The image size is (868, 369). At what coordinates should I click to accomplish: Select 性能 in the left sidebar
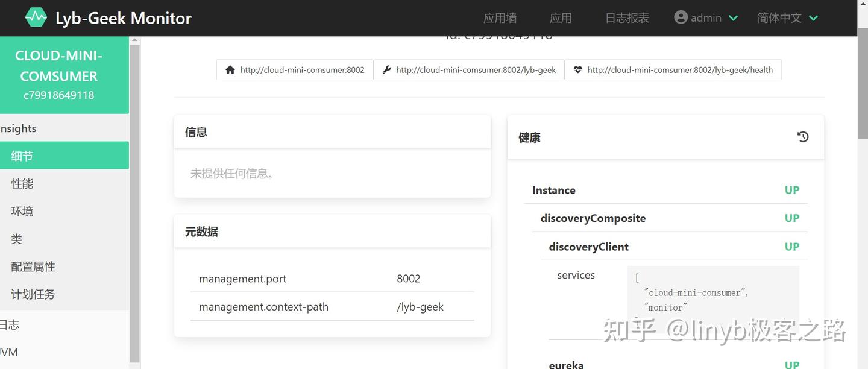coord(22,183)
